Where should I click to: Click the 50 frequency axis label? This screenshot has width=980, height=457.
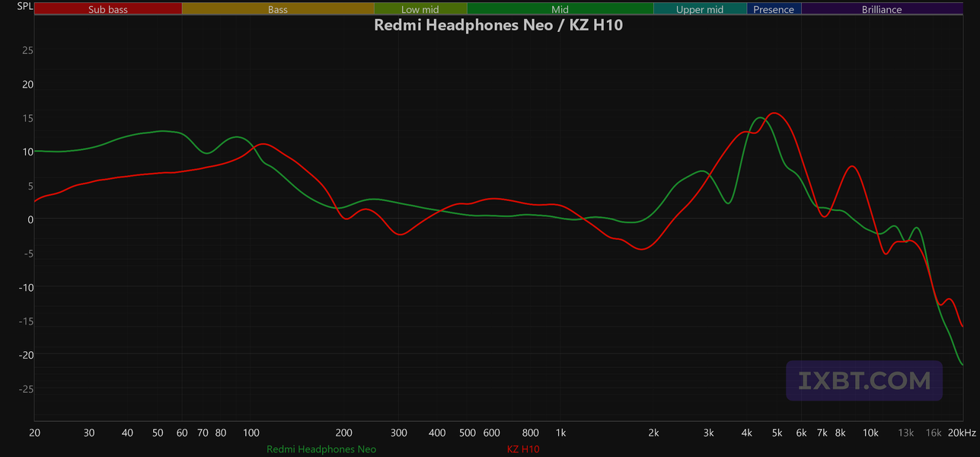tap(158, 433)
